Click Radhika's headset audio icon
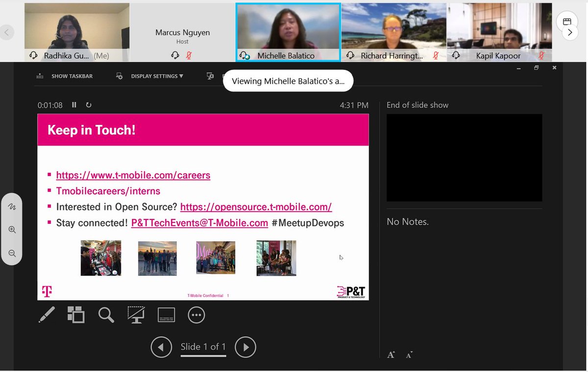Screen dimensions: 588x372 point(33,55)
